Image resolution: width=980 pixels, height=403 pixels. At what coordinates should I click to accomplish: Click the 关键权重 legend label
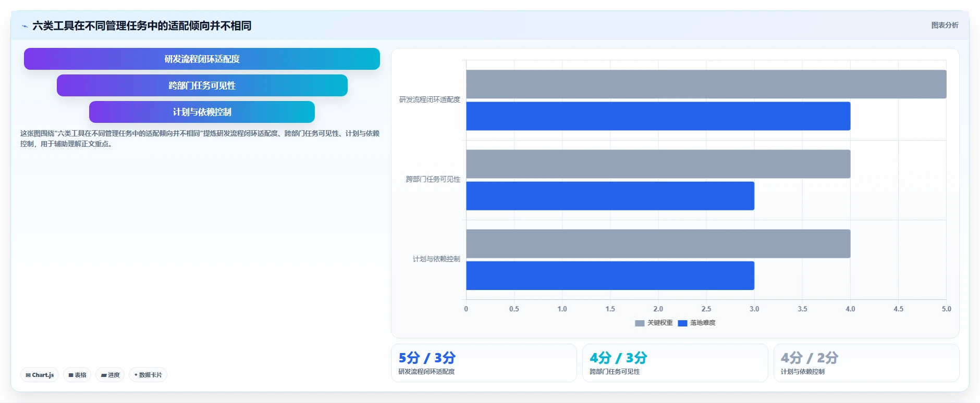tap(660, 323)
